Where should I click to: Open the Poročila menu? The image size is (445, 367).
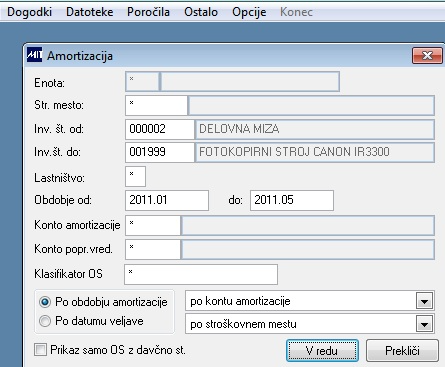click(148, 12)
